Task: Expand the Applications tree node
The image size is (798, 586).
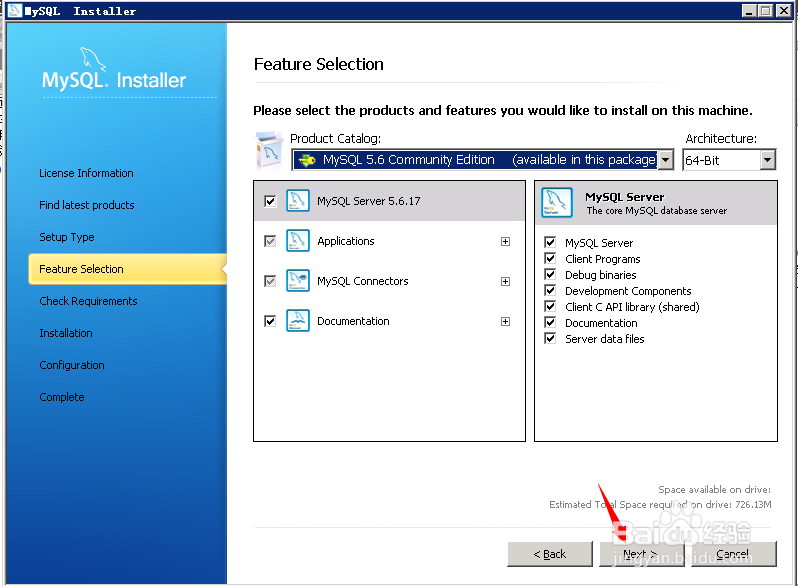Action: 505,241
